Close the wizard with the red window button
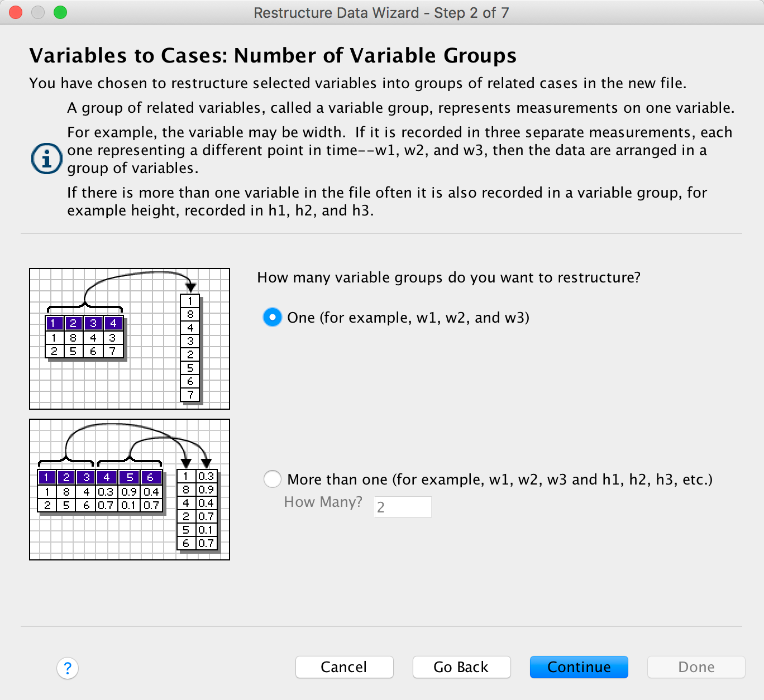Viewport: 764px width, 700px height. pyautogui.click(x=16, y=12)
